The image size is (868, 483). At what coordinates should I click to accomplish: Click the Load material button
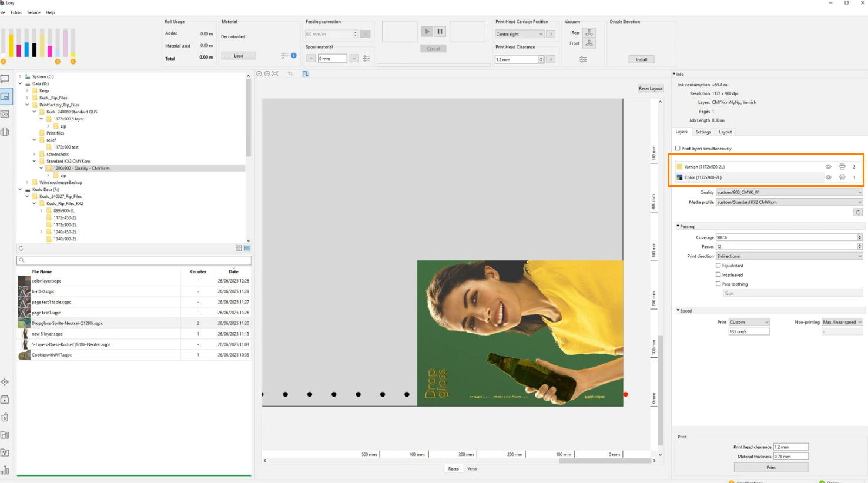pyautogui.click(x=239, y=56)
